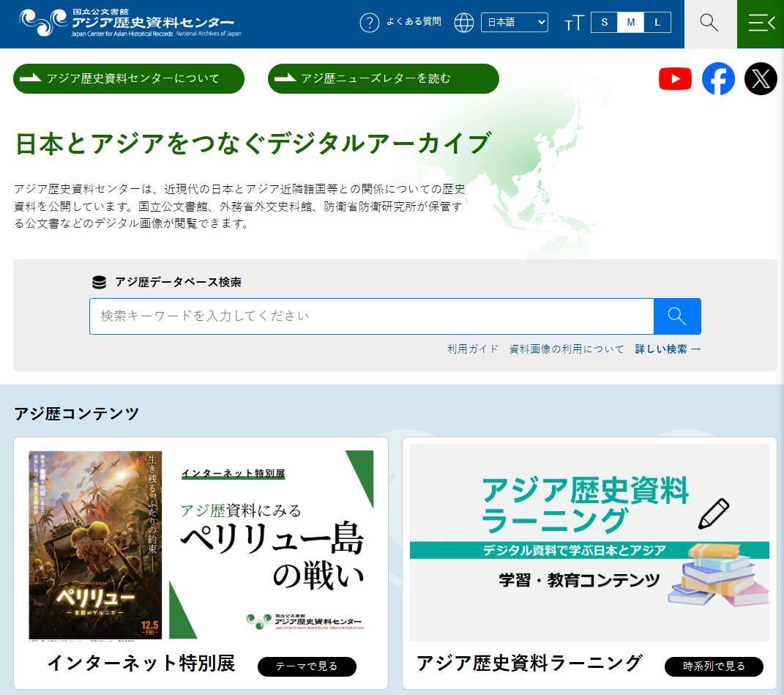Click the keyword search input field

coord(371,316)
